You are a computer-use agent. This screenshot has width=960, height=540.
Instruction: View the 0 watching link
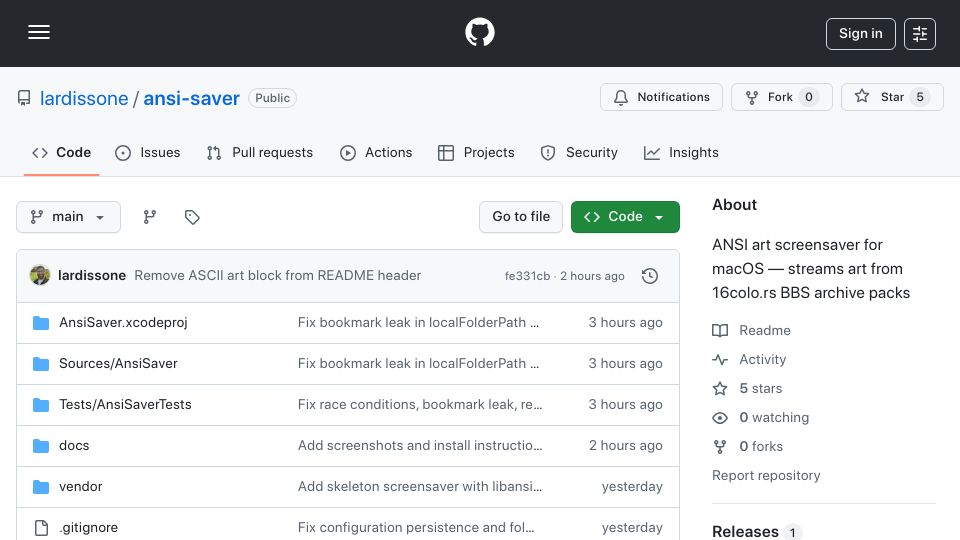click(760, 418)
